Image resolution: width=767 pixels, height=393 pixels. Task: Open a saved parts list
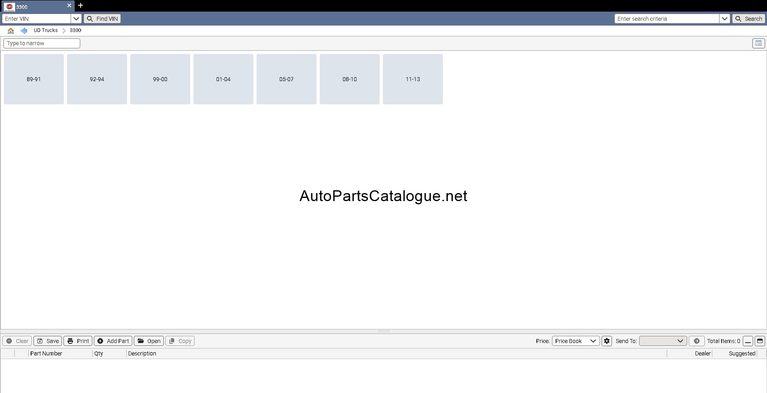(149, 341)
